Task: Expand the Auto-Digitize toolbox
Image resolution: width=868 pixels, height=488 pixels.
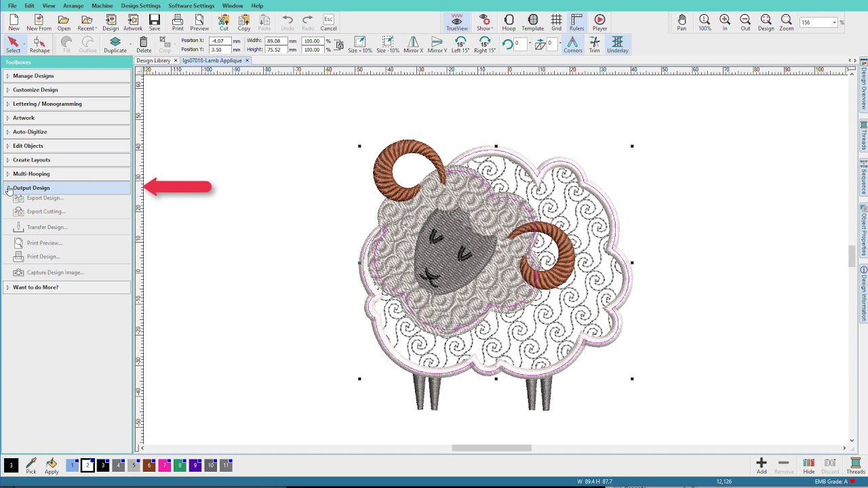Action: pos(66,131)
